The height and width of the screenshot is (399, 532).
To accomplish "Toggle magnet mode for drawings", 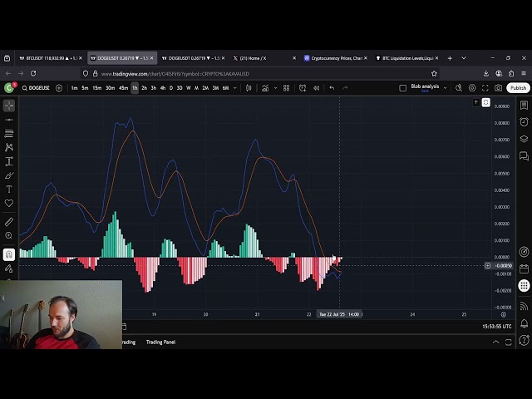I will pos(9,254).
